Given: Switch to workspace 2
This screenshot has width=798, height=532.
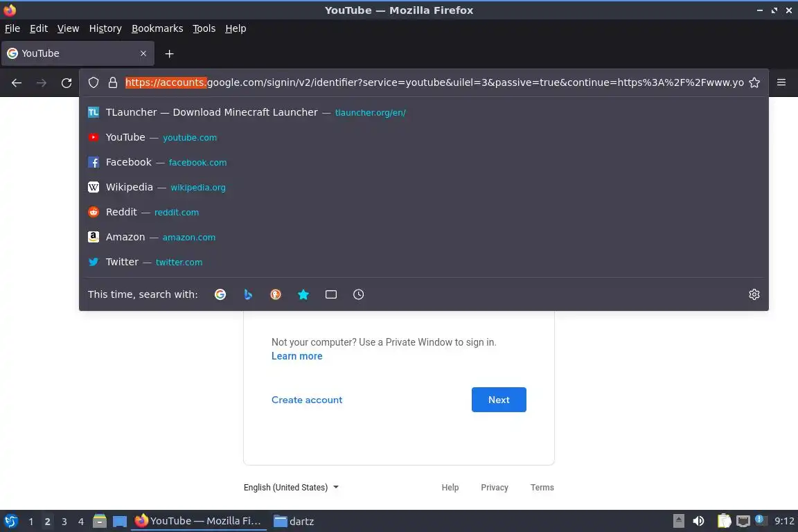Looking at the screenshot, I should pyautogui.click(x=47, y=522).
